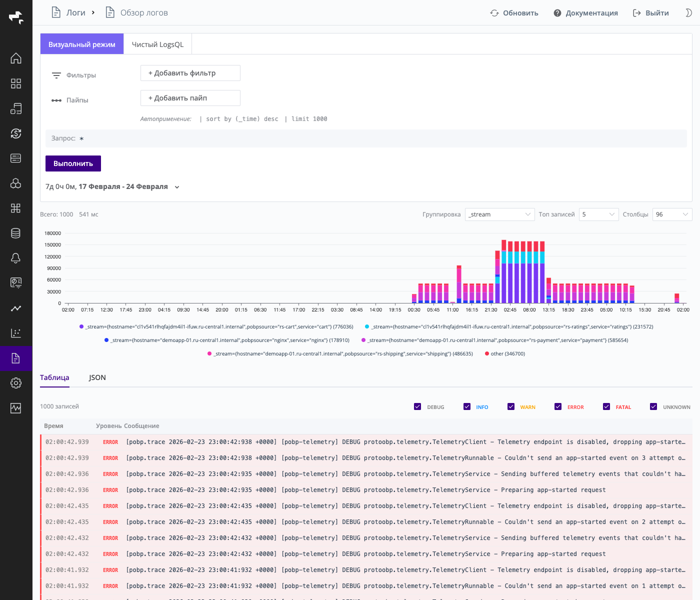Switch to the JSON view tab
Image resolution: width=700 pixels, height=600 pixels.
click(97, 377)
